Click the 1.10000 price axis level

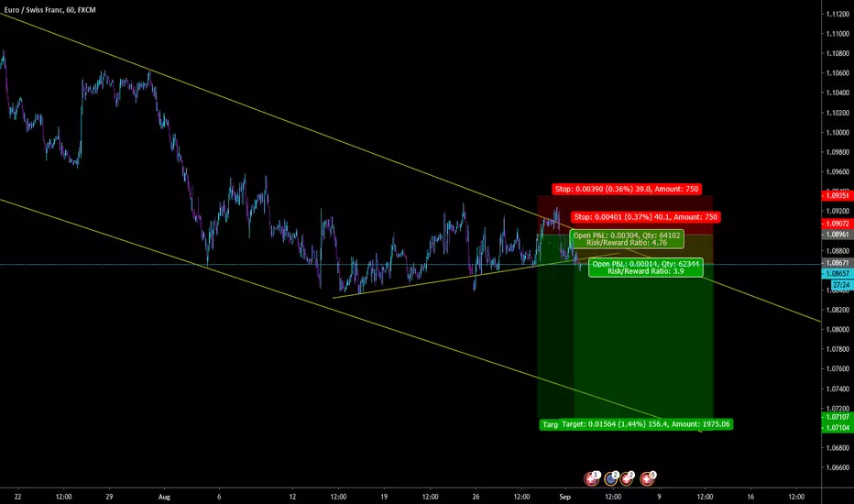tap(838, 132)
